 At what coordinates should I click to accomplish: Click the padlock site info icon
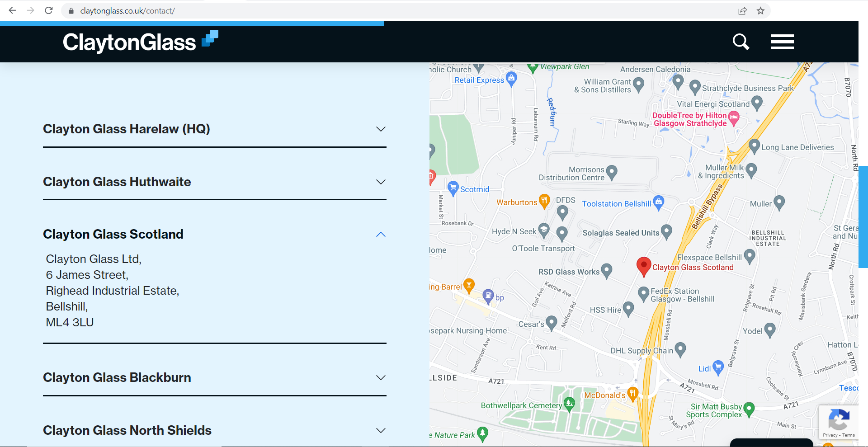pyautogui.click(x=71, y=11)
